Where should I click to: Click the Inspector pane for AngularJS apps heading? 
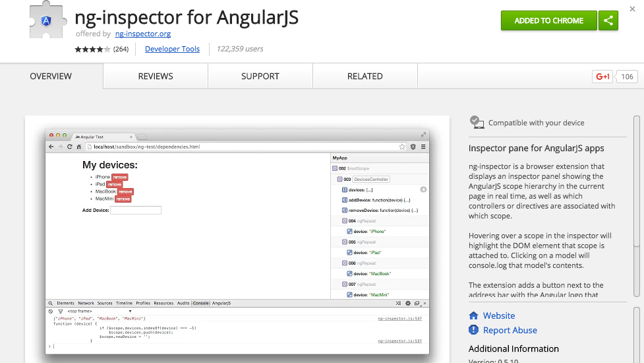tap(536, 148)
